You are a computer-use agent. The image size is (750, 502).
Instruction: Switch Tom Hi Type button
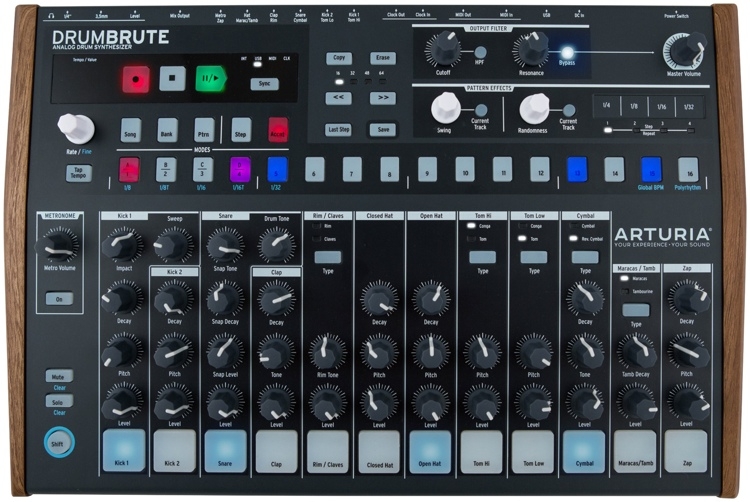482,257
